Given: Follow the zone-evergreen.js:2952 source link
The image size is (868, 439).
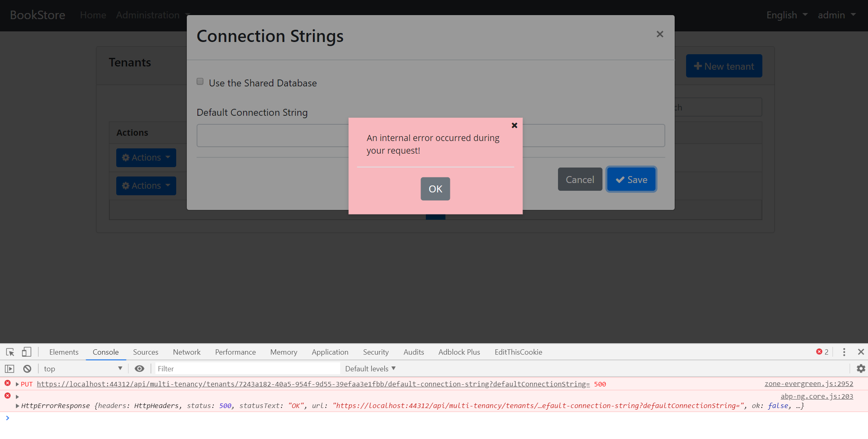Looking at the screenshot, I should pyautogui.click(x=808, y=384).
